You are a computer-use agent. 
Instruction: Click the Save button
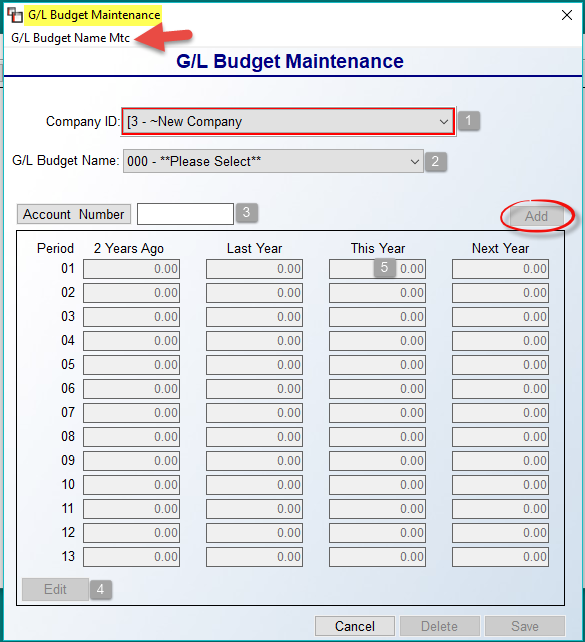click(x=525, y=626)
